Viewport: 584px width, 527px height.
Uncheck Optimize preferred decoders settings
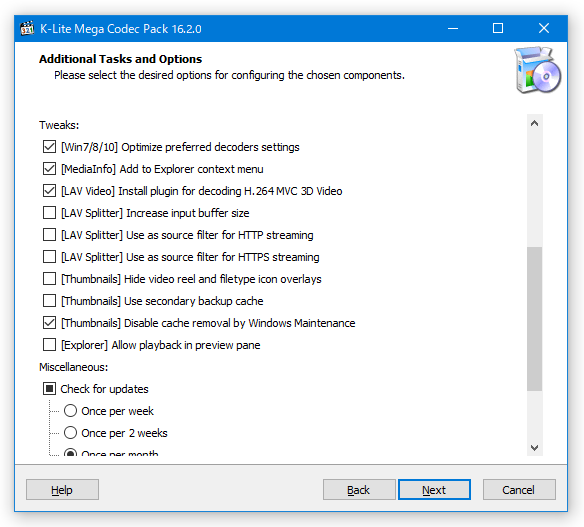pos(49,147)
